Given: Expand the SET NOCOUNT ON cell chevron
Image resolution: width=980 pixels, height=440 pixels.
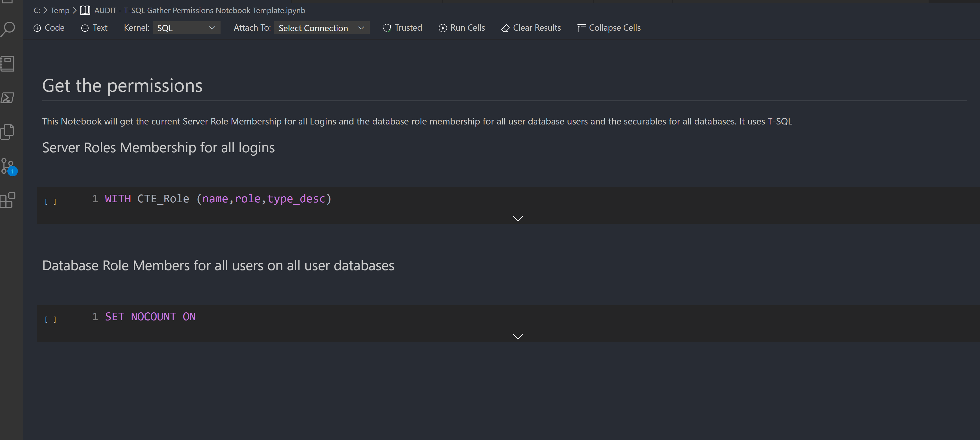Looking at the screenshot, I should [x=518, y=336].
